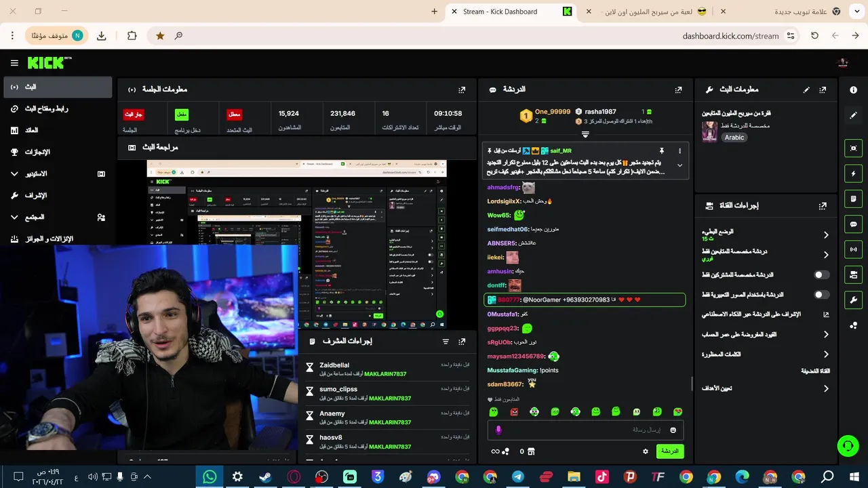Toggle the stream preview widget in the right rail
The height and width of the screenshot is (488, 868).
coord(853,148)
